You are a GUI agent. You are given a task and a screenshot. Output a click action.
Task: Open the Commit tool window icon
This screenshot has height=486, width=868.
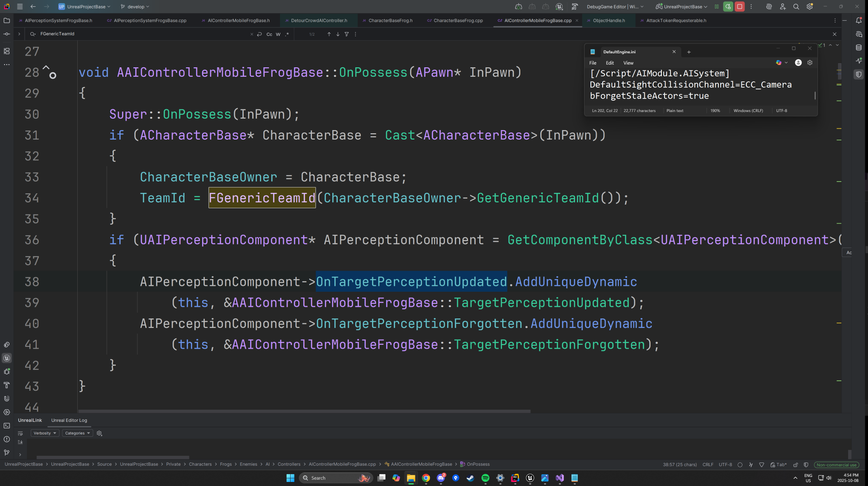7,34
